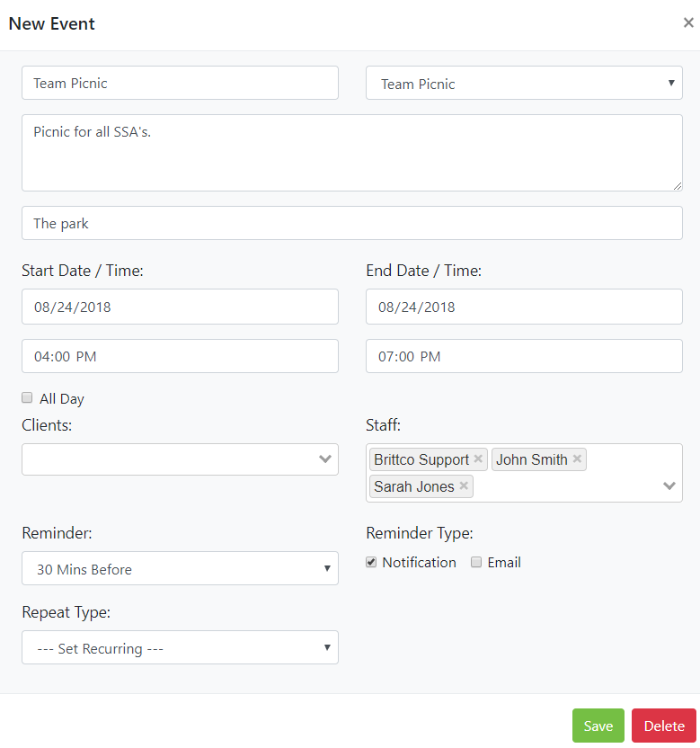This screenshot has width=700, height=748.
Task: Remove Sarah Jones staff tag
Action: [x=464, y=486]
